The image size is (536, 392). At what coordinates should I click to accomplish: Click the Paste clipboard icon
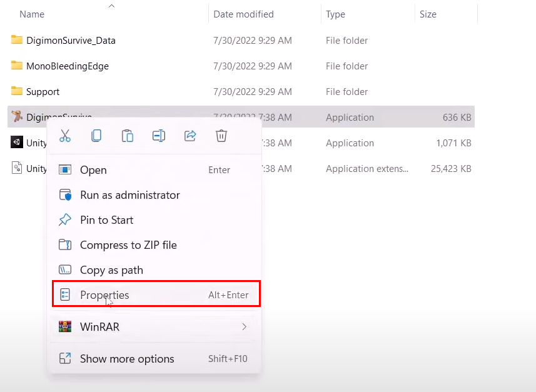(128, 136)
